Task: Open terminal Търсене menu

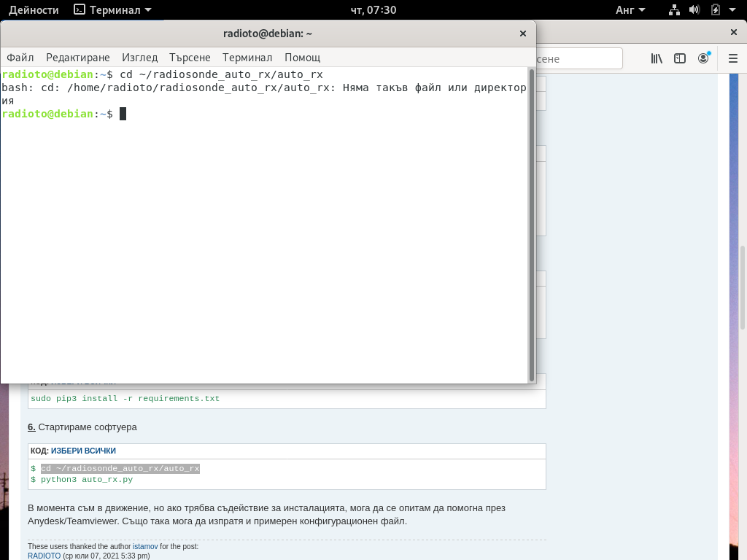Action: click(x=190, y=58)
